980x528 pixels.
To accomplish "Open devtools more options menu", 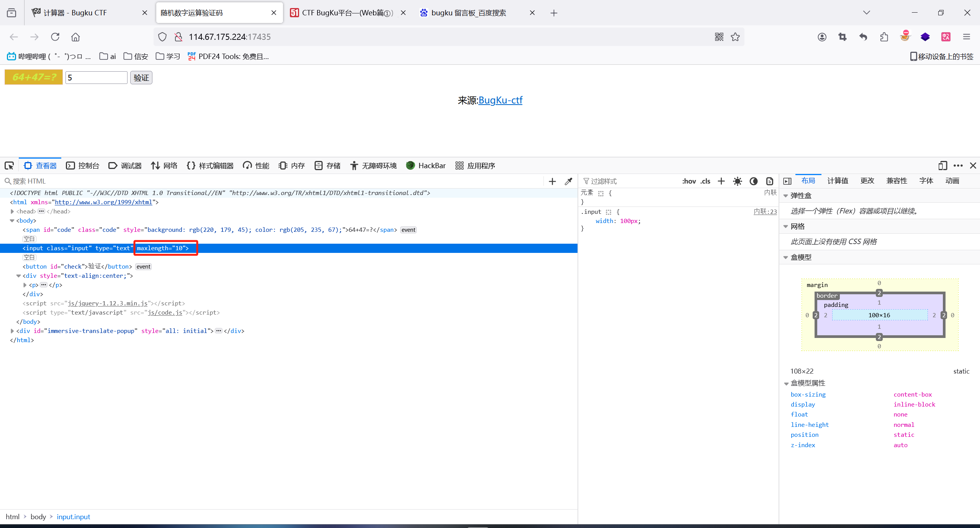I will [x=958, y=166].
